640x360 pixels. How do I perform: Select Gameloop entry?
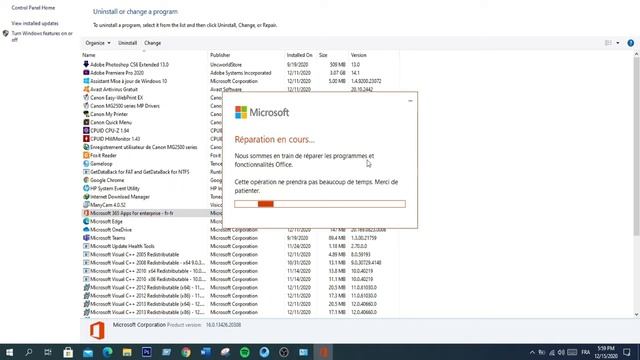click(101, 164)
